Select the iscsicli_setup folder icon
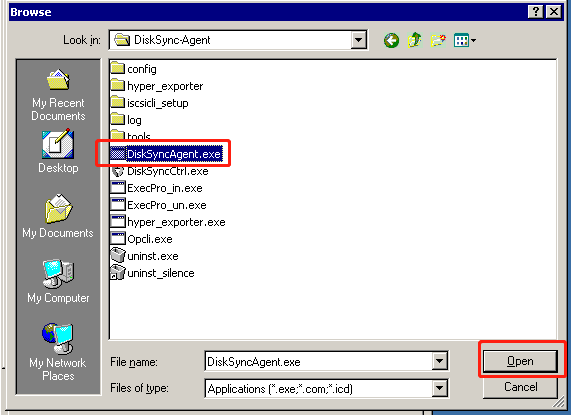Image resolution: width=571 pixels, height=415 pixels. pyautogui.click(x=118, y=102)
